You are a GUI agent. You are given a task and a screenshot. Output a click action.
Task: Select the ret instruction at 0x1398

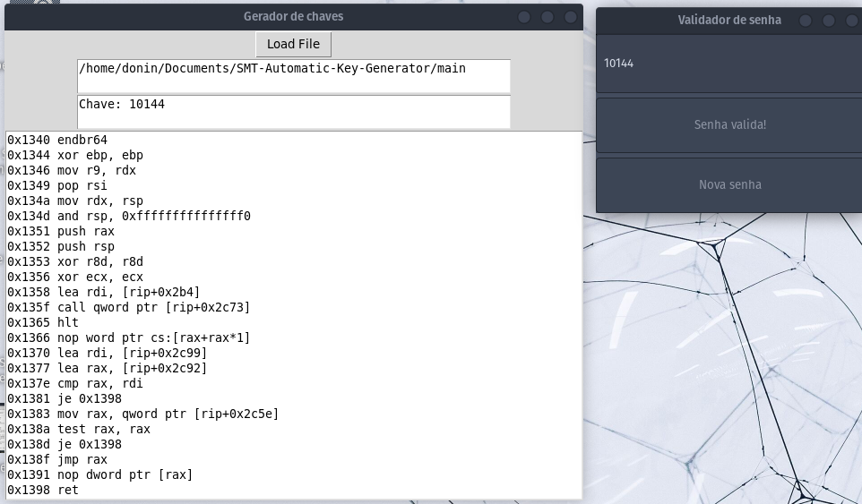point(42,490)
